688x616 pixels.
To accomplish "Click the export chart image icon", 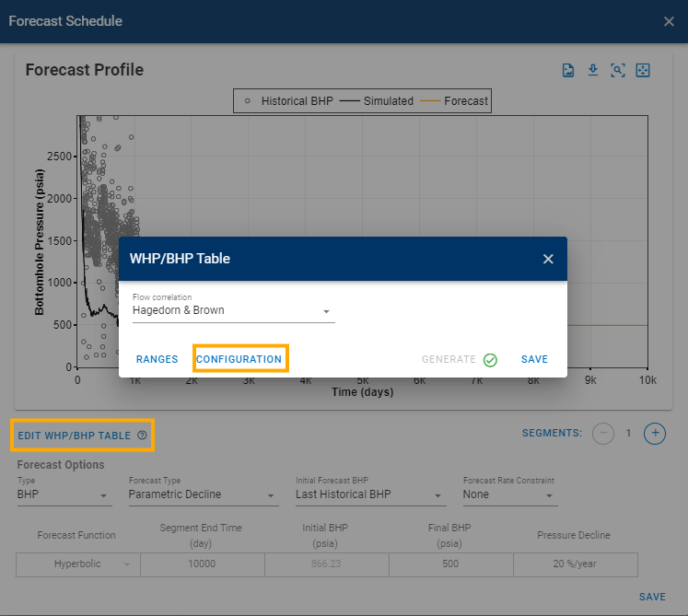I will point(568,70).
